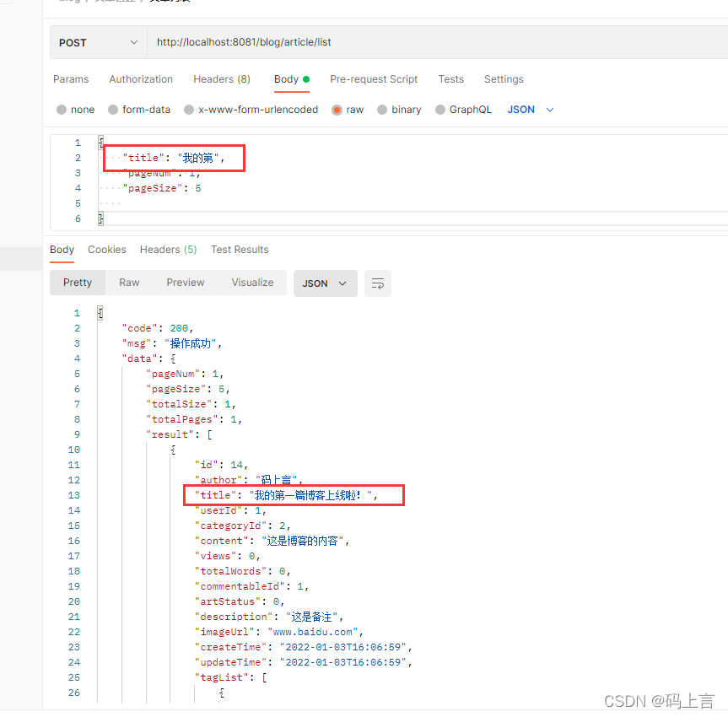The height and width of the screenshot is (717, 728).
Task: Click request body line with "pageSize": 5
Action: click(x=162, y=188)
